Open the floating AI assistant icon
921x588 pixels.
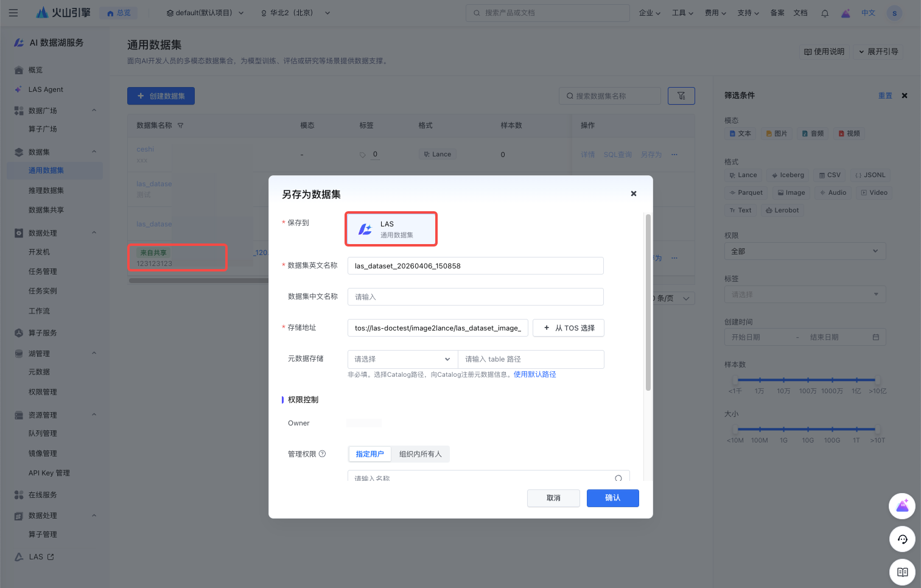coord(902,506)
